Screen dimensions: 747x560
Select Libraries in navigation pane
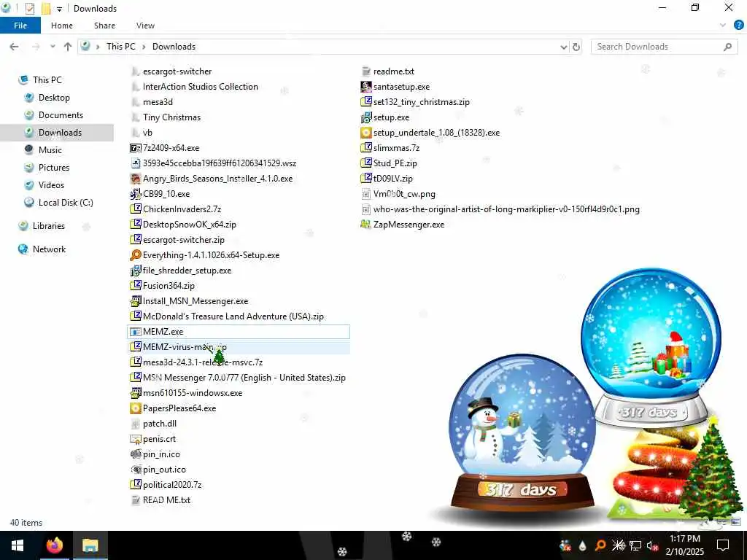49,226
